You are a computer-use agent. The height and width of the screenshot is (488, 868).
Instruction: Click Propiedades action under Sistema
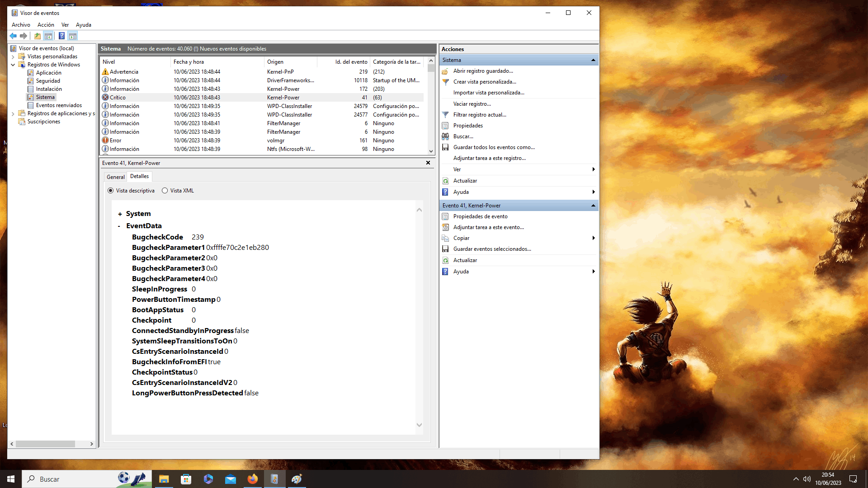tap(468, 126)
